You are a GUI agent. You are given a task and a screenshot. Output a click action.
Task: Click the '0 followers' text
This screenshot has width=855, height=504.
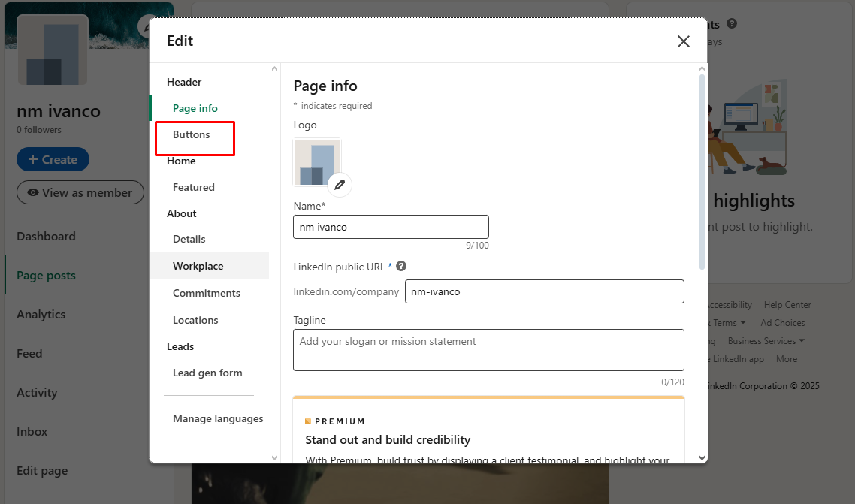39,130
